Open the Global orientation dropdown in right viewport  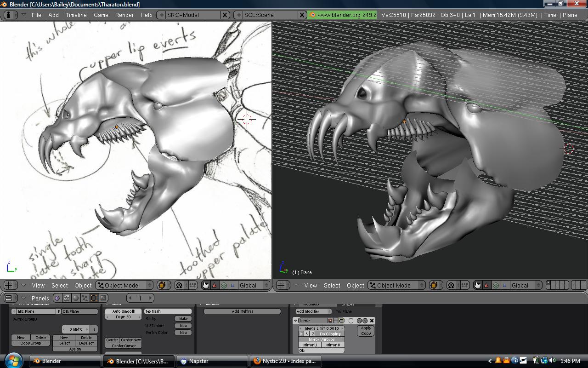pos(523,285)
